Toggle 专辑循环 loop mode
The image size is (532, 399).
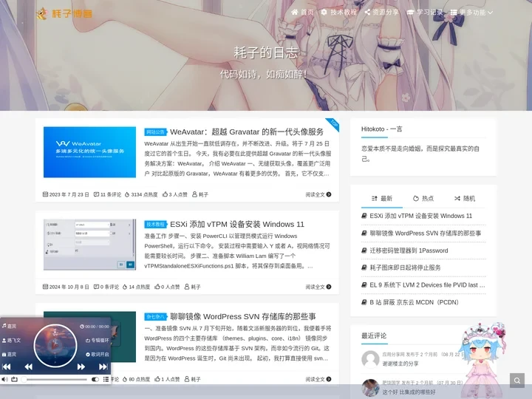97,341
